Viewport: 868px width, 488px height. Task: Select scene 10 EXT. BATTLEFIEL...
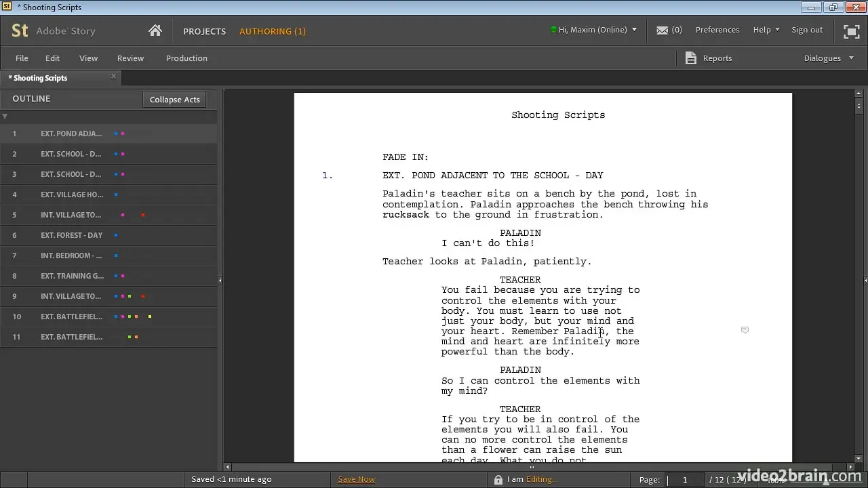pyautogui.click(x=108, y=317)
